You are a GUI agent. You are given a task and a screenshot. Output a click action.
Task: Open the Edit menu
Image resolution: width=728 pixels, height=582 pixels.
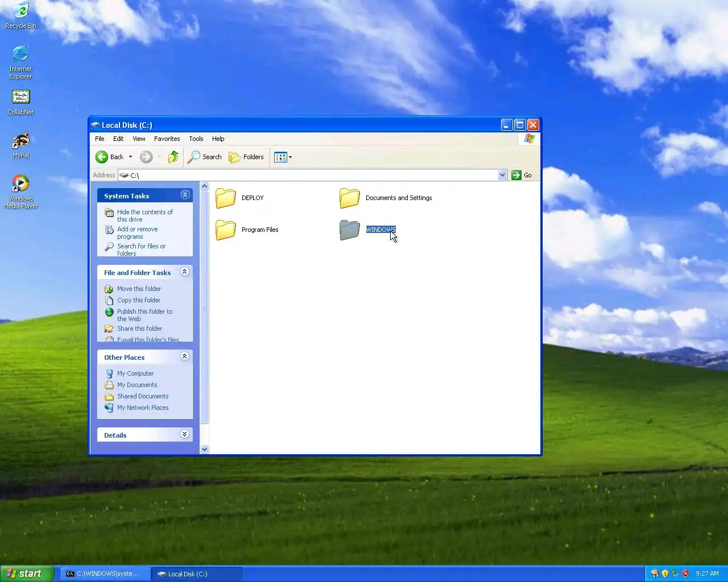[x=118, y=139]
